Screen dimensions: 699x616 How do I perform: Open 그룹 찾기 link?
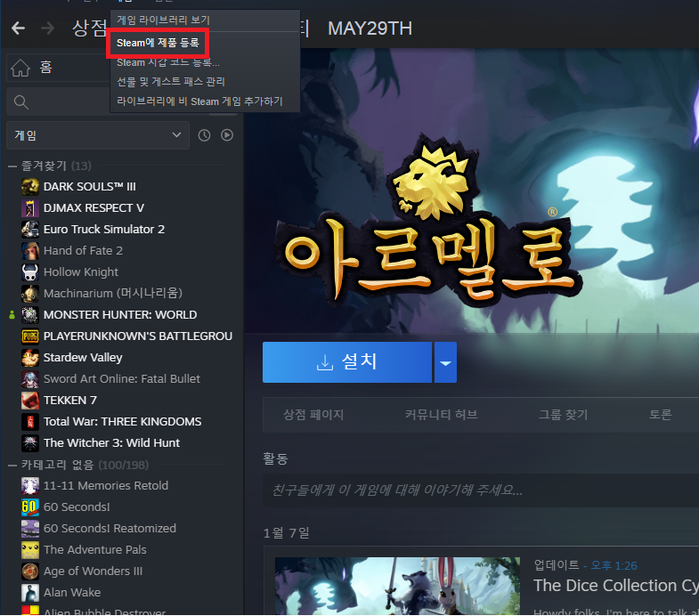point(564,415)
